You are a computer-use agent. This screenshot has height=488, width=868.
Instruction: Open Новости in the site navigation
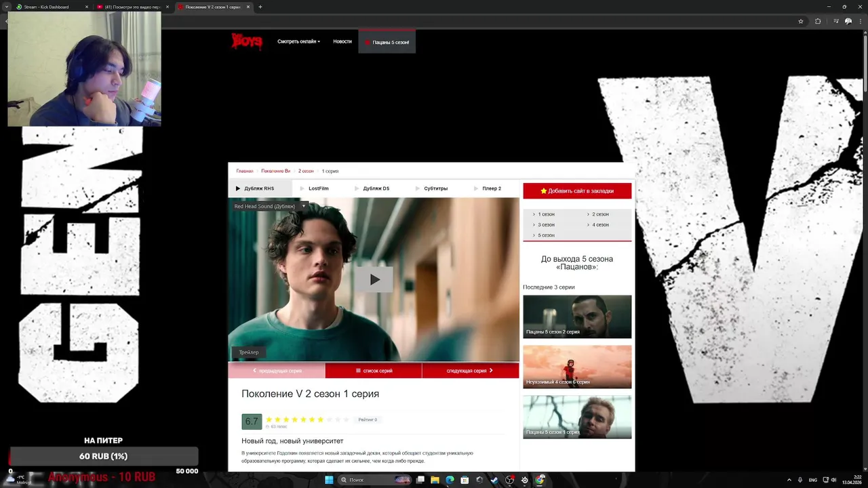342,41
